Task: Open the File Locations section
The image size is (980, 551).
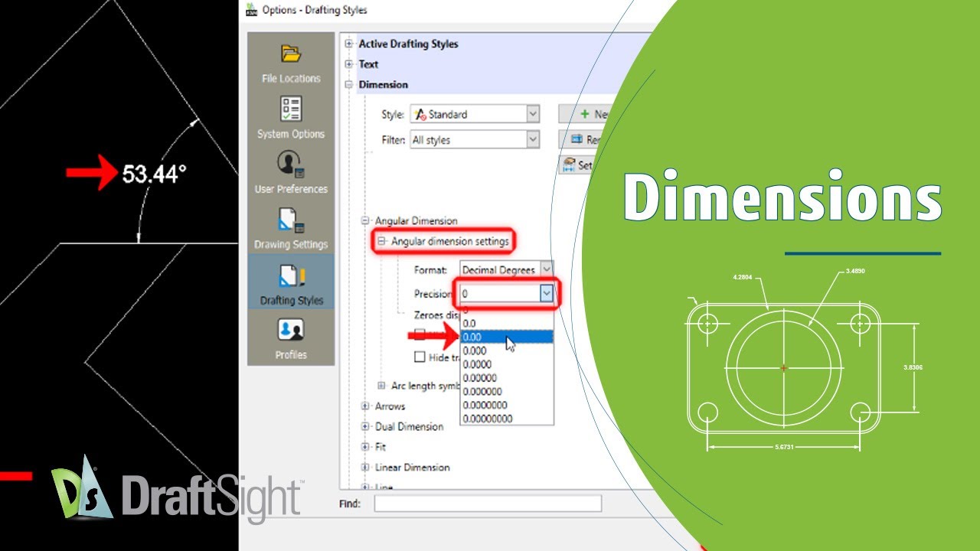Action: tap(291, 64)
